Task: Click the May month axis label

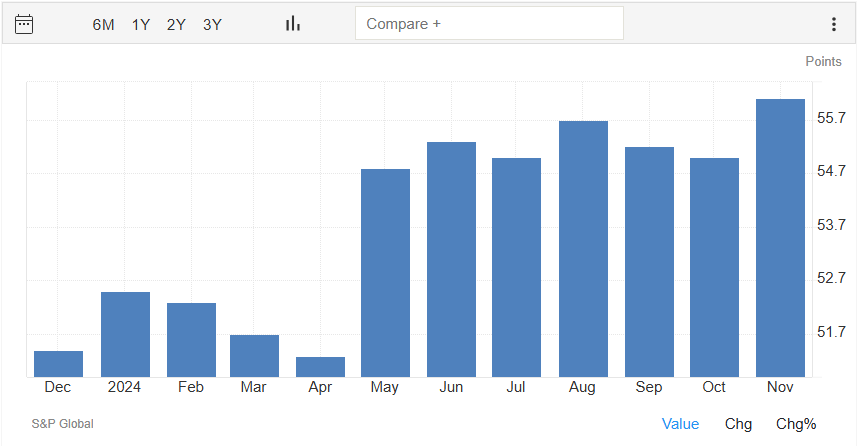Action: pos(384,387)
